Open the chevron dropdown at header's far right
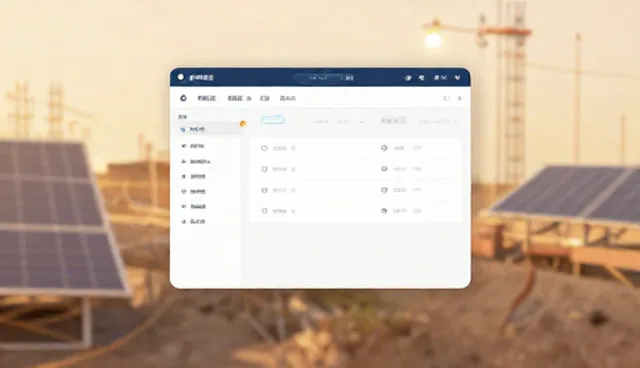Screen dimensions: 640x368 458,78
